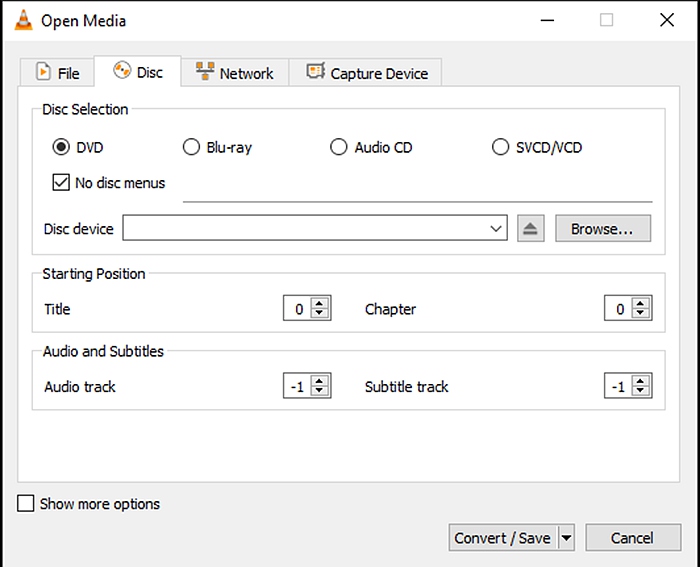Enable Show more options checkbox
Image resolution: width=700 pixels, height=567 pixels.
point(25,503)
